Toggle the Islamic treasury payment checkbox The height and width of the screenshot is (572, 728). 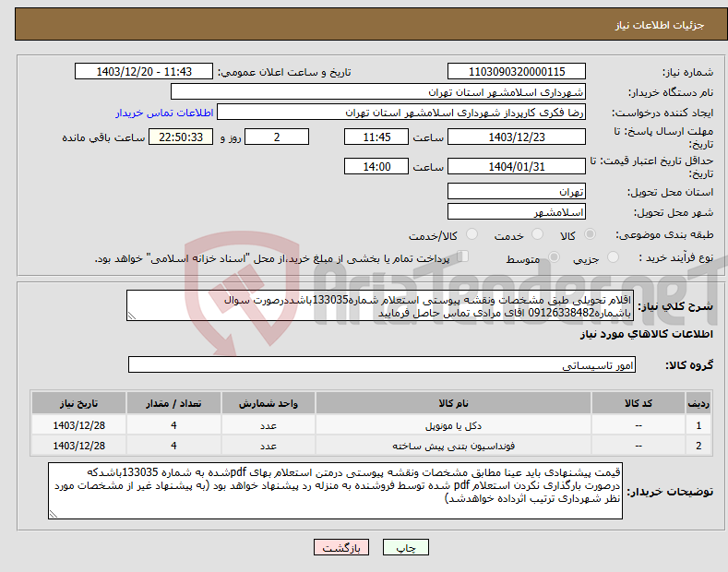tap(463, 256)
